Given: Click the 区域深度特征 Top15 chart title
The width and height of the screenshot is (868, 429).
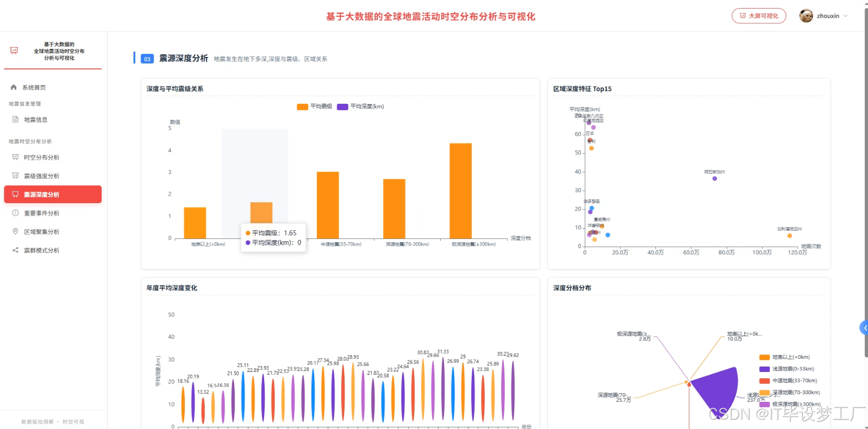Looking at the screenshot, I should (582, 89).
